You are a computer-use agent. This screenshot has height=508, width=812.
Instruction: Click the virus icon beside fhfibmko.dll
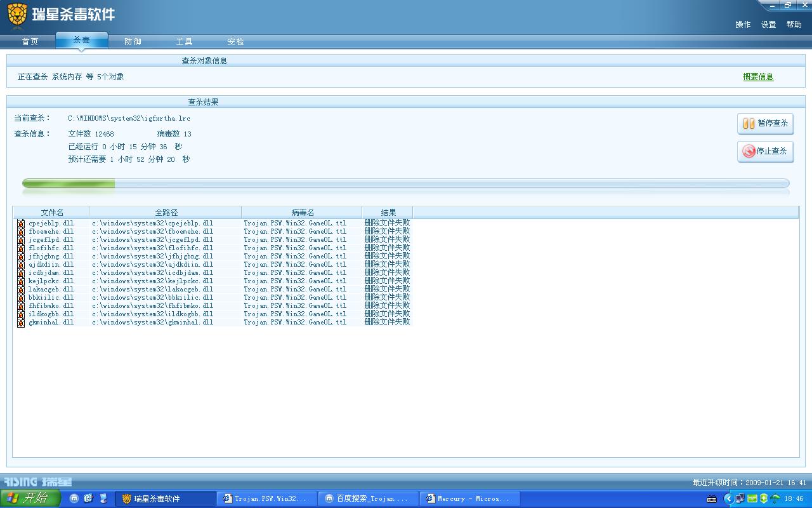pos(21,306)
